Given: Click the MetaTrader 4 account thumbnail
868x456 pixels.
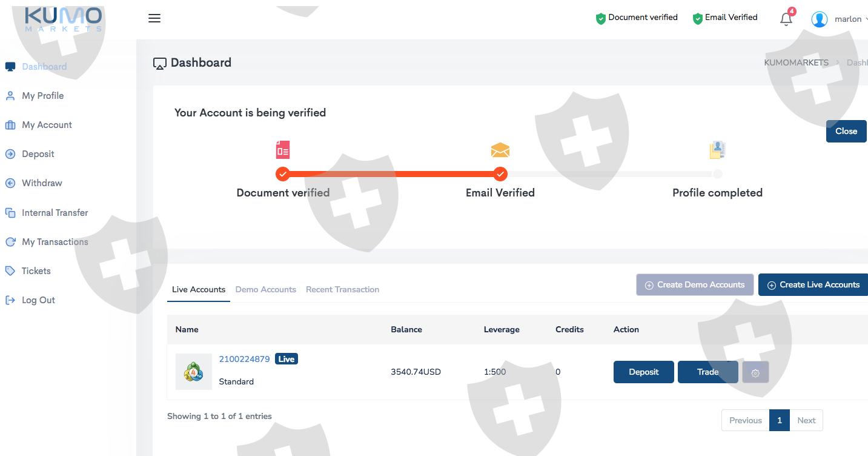Looking at the screenshot, I should tap(194, 372).
